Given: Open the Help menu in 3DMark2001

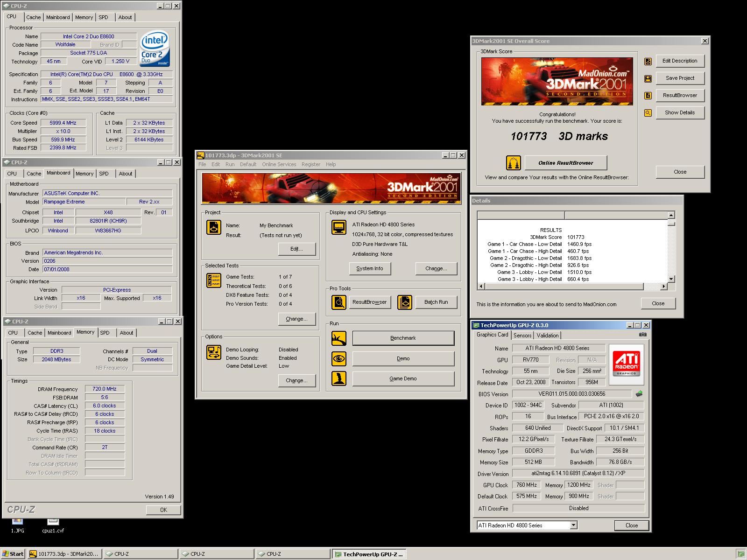Looking at the screenshot, I should [x=331, y=164].
